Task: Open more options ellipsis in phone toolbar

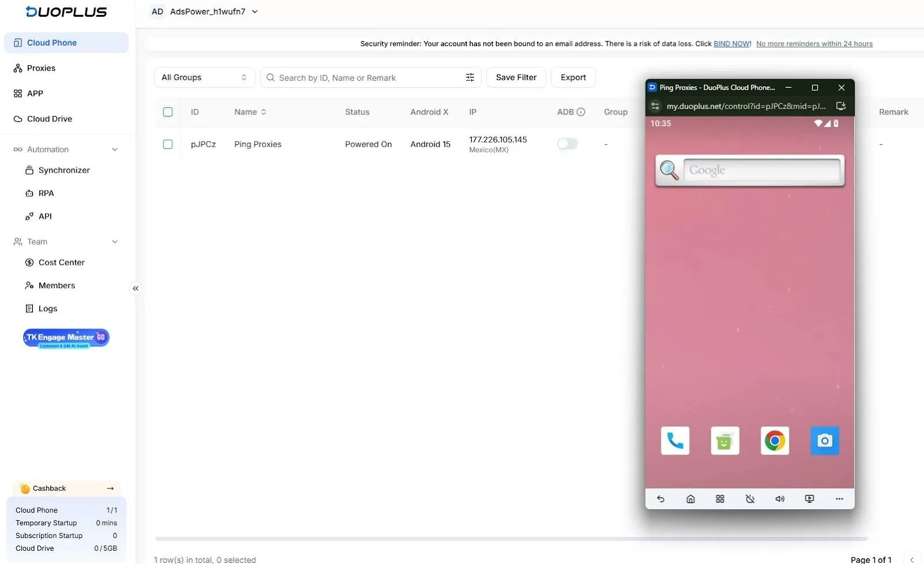Action: coord(839,499)
